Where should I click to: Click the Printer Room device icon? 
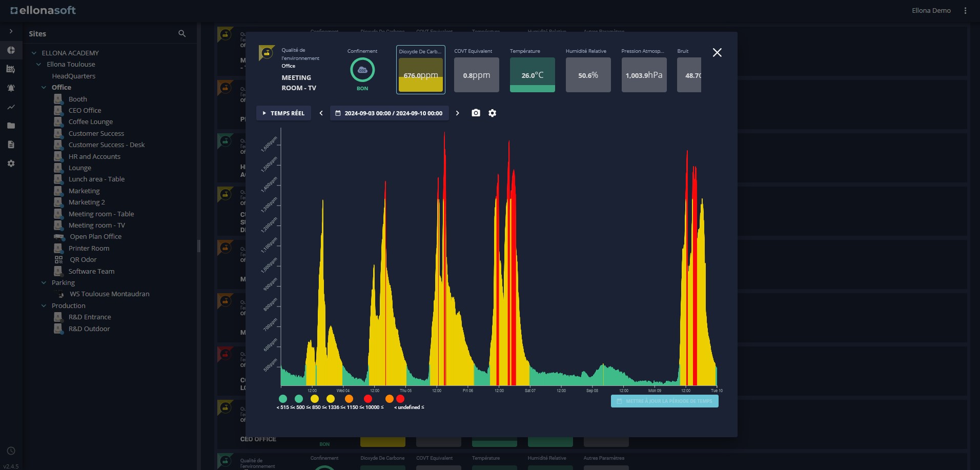click(58, 248)
